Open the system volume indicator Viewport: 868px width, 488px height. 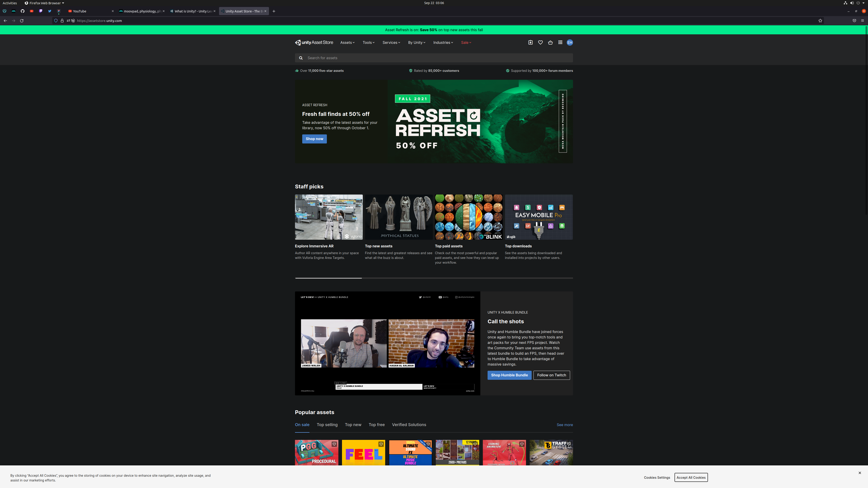[x=852, y=3]
